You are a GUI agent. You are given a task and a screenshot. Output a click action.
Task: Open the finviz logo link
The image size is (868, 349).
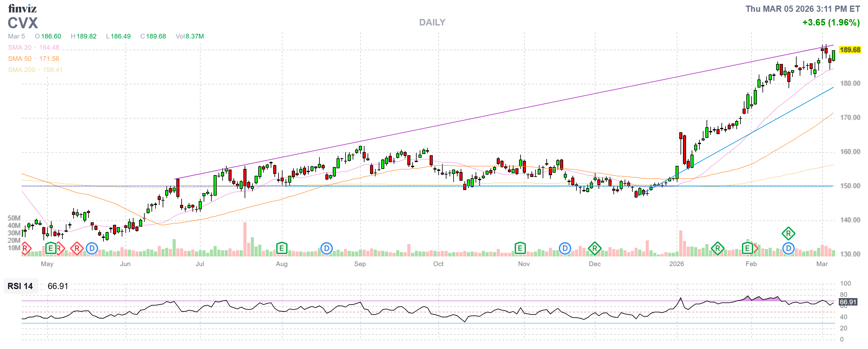click(22, 8)
